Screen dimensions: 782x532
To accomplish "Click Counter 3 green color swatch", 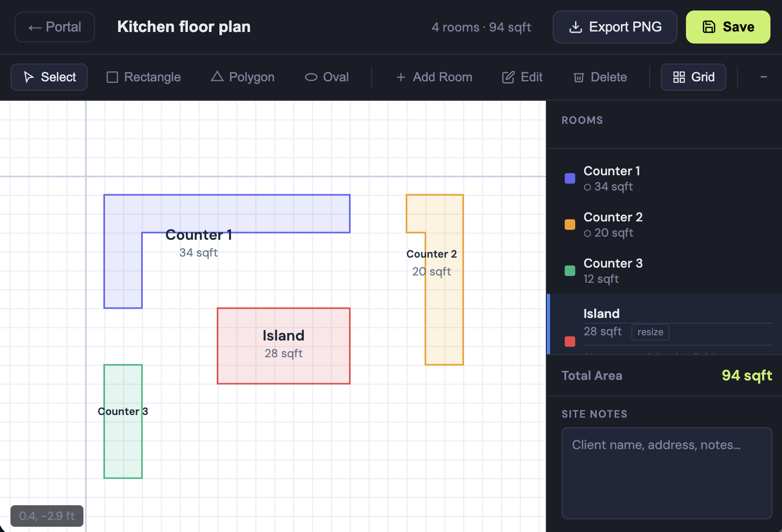I will (x=570, y=271).
